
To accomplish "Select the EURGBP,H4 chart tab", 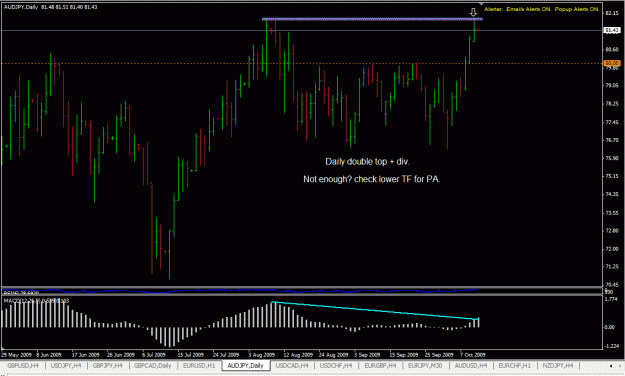I will 380,365.
